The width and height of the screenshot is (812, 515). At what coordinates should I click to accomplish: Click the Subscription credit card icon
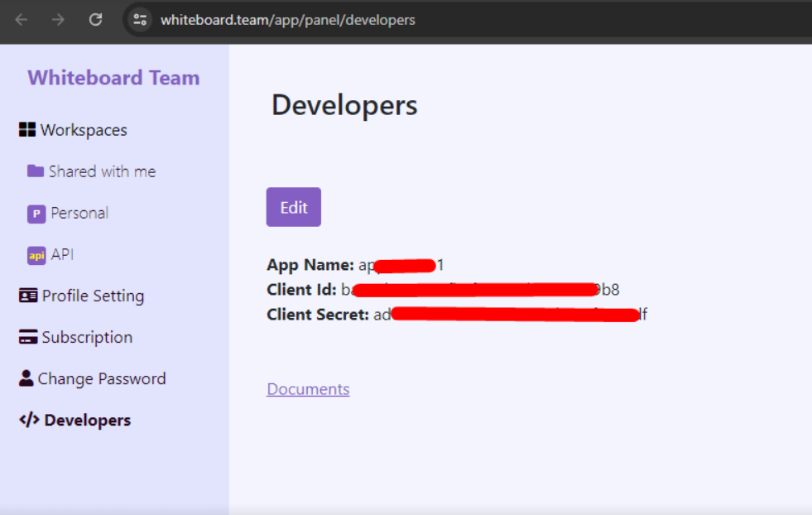28,337
